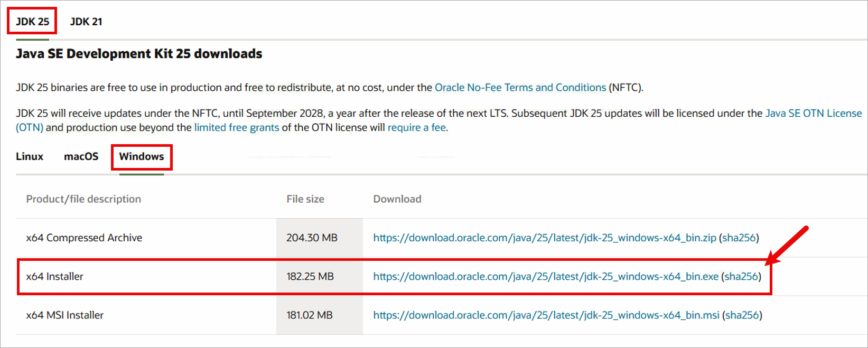
Task: Follow the Java SE OTN License link
Action: point(813,114)
